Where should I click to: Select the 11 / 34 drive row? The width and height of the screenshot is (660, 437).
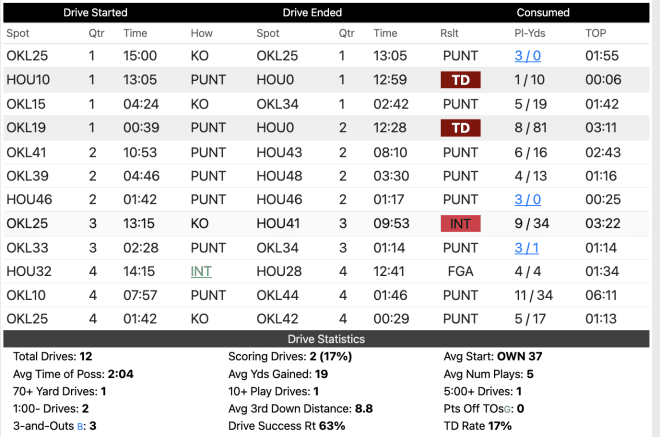point(326,295)
